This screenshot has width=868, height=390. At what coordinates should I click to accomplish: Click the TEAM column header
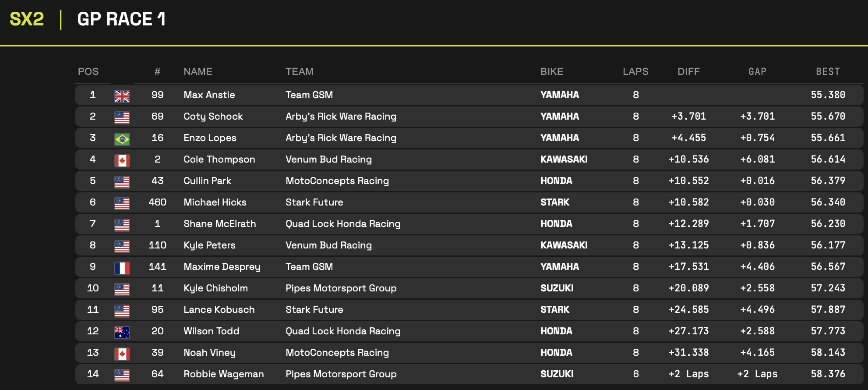tap(300, 71)
